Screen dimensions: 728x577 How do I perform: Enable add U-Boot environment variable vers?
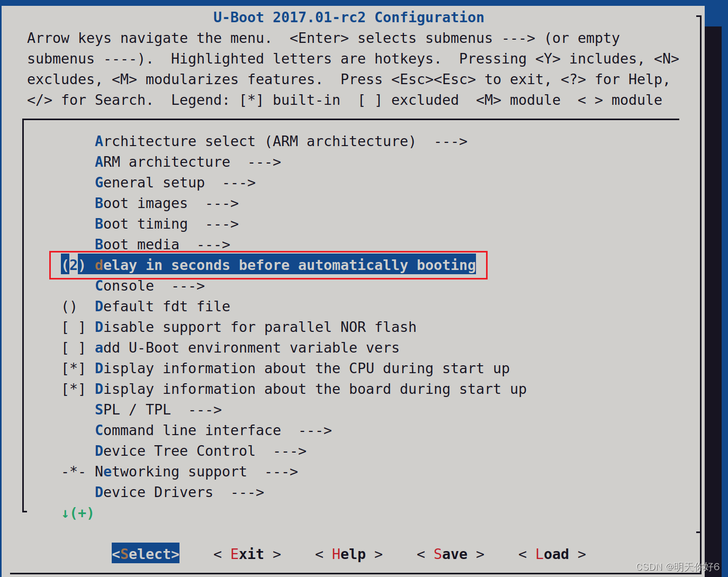[x=73, y=348]
